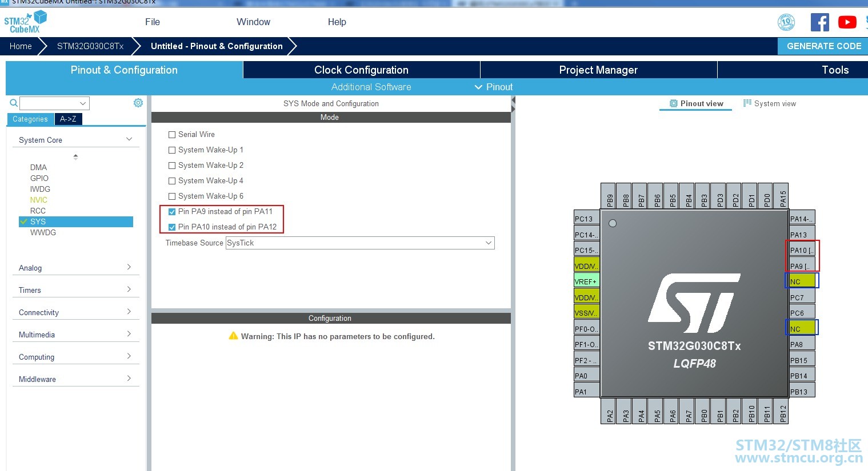Viewport: 868px width, 471px height.
Task: Open the peripheral search combo box
Action: tap(54, 103)
